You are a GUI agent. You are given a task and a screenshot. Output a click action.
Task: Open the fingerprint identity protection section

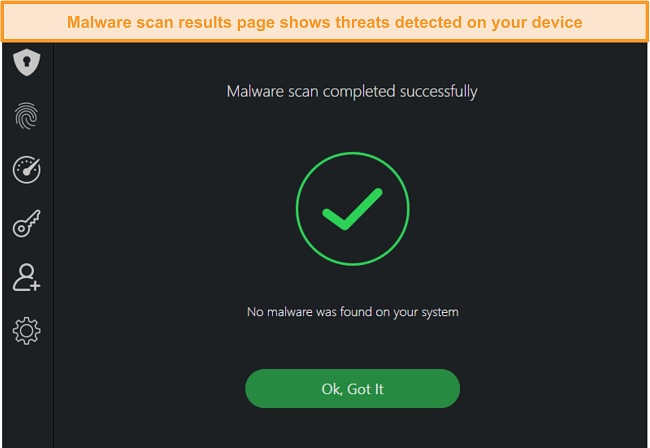coord(27,116)
